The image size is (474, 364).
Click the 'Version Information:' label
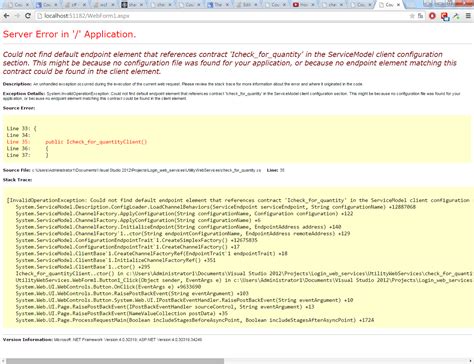28,340
